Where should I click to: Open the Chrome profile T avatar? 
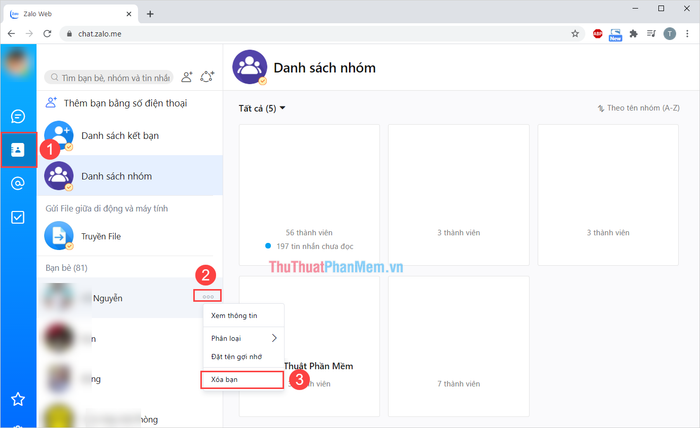[670, 33]
